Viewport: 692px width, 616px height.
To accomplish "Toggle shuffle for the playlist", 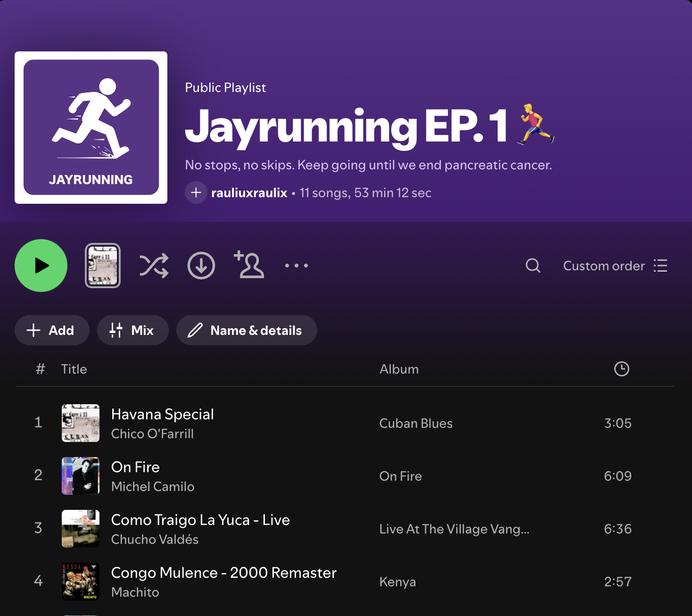I will pos(154,266).
